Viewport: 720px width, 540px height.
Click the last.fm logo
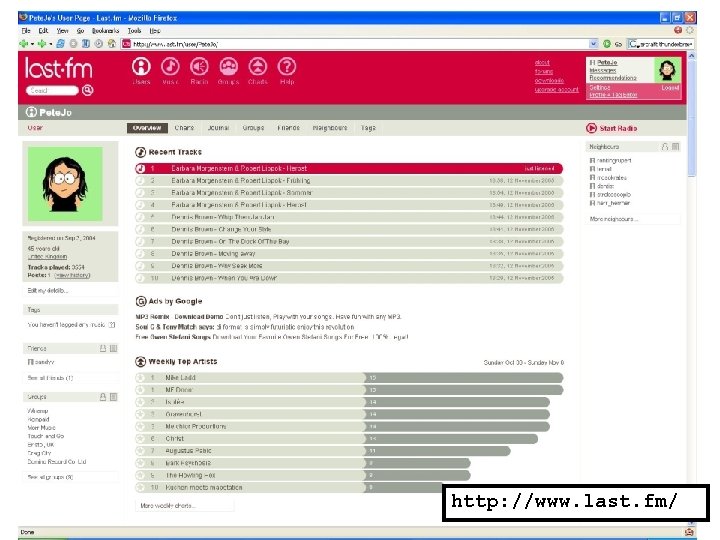58,68
